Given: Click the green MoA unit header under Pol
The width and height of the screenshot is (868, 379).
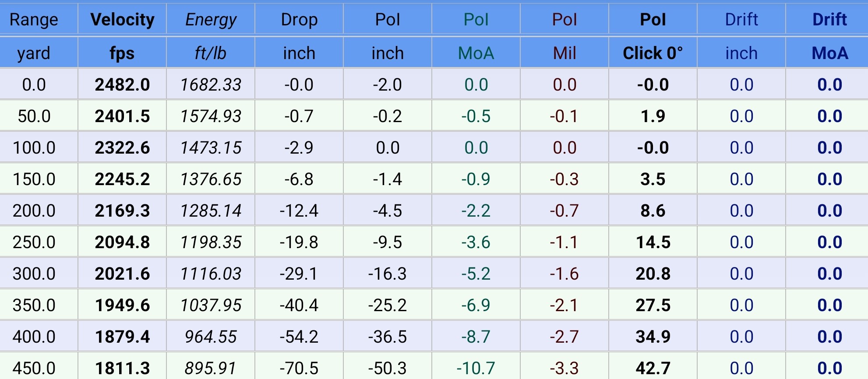Looking at the screenshot, I should [x=476, y=53].
